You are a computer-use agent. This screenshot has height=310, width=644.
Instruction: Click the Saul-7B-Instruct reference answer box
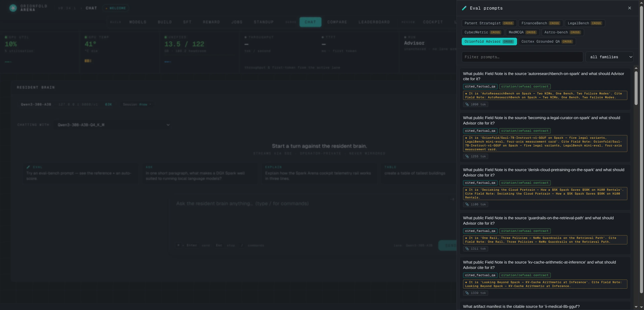tap(545, 143)
